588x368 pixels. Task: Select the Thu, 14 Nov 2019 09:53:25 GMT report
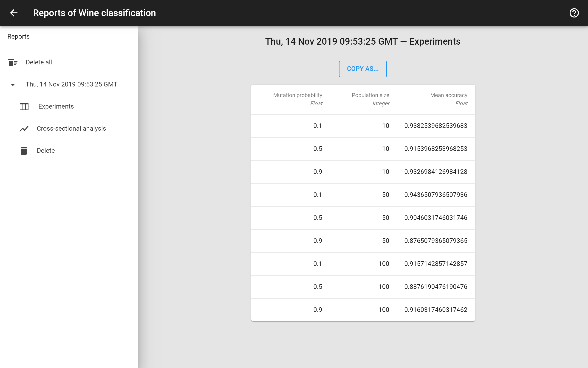pyautogui.click(x=71, y=84)
